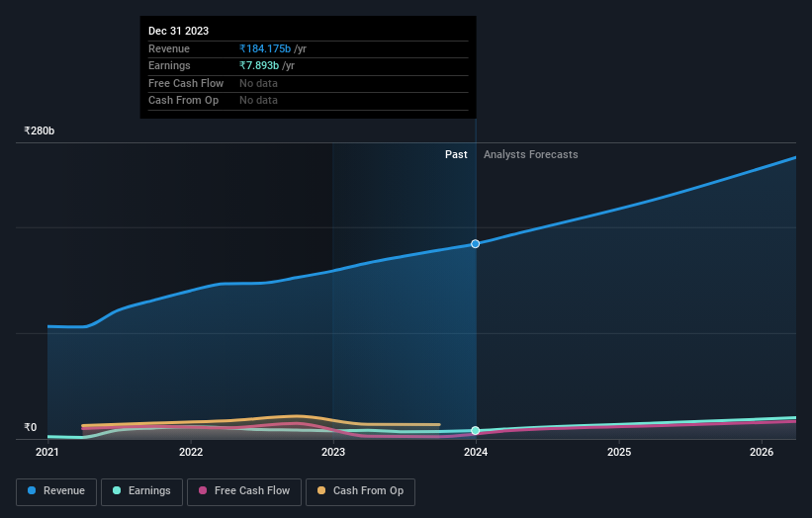Click the 2026 x-axis label
The height and width of the screenshot is (518, 812).
(x=762, y=452)
